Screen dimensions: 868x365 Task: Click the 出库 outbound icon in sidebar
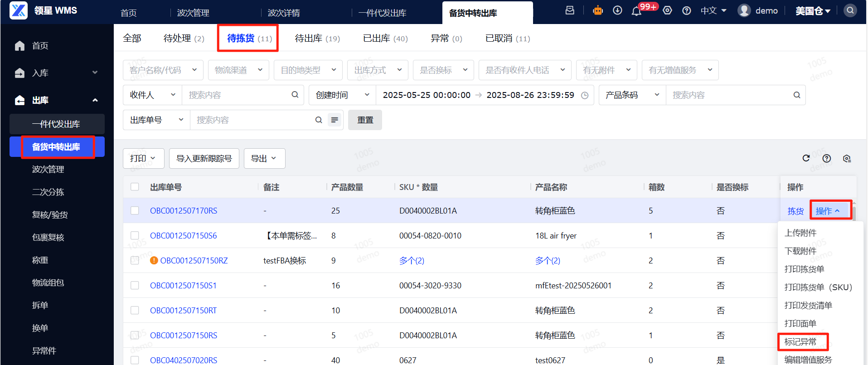coord(19,100)
